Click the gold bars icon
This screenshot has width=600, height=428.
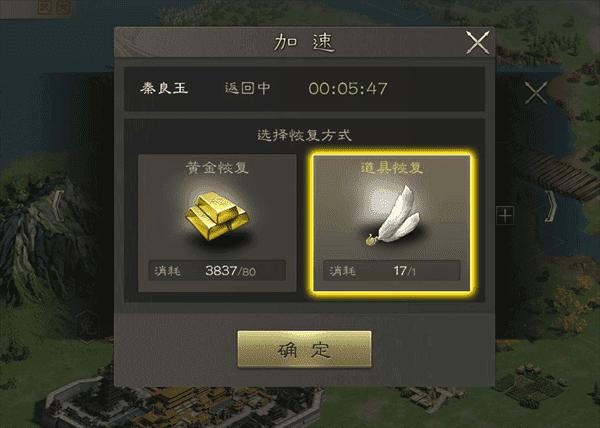click(x=217, y=216)
